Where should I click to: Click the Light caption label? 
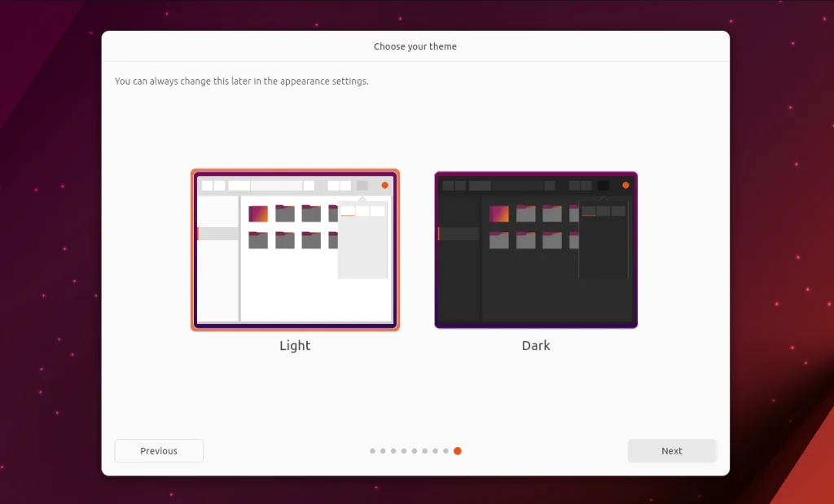pyautogui.click(x=294, y=345)
